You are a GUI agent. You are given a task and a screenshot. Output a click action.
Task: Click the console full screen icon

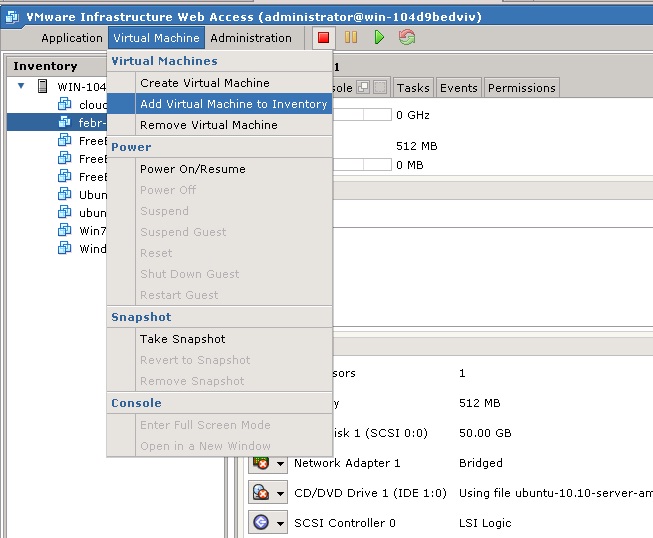point(379,87)
